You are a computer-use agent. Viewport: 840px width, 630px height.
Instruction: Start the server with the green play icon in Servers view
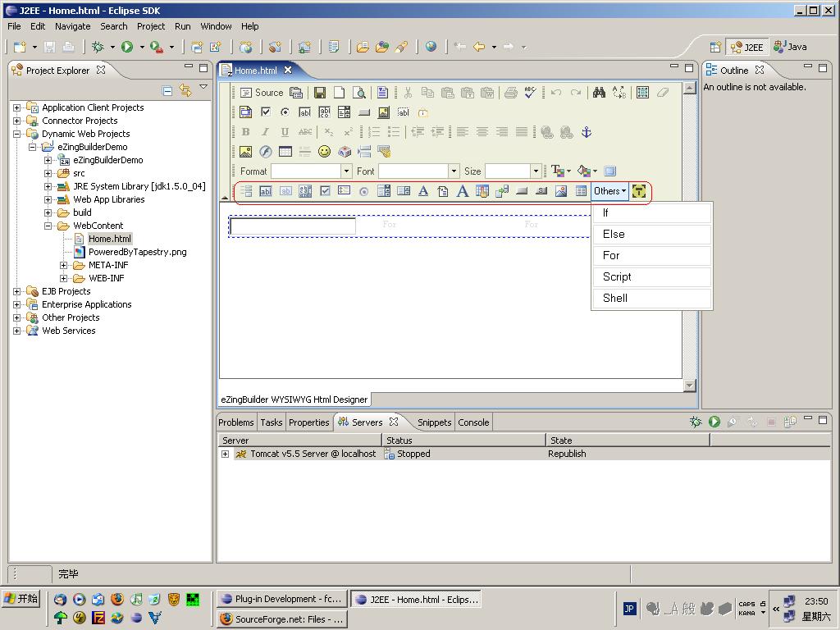(714, 422)
